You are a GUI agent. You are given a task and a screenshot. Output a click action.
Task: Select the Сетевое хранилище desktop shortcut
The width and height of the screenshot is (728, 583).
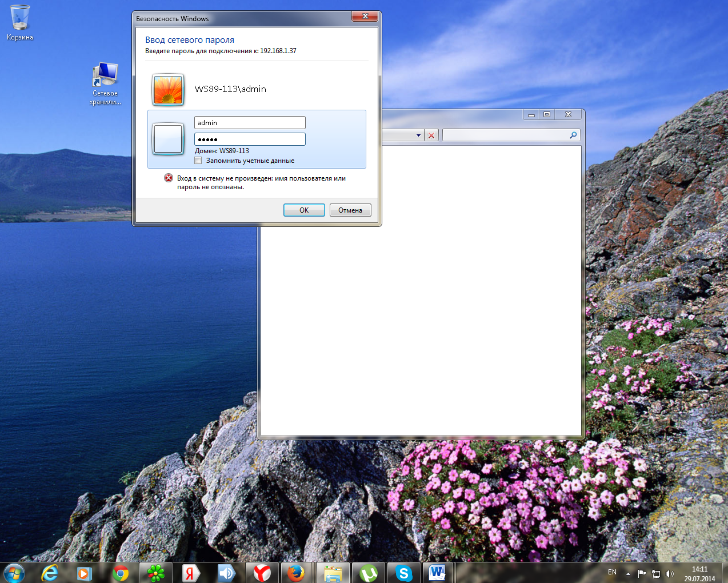pos(105,84)
